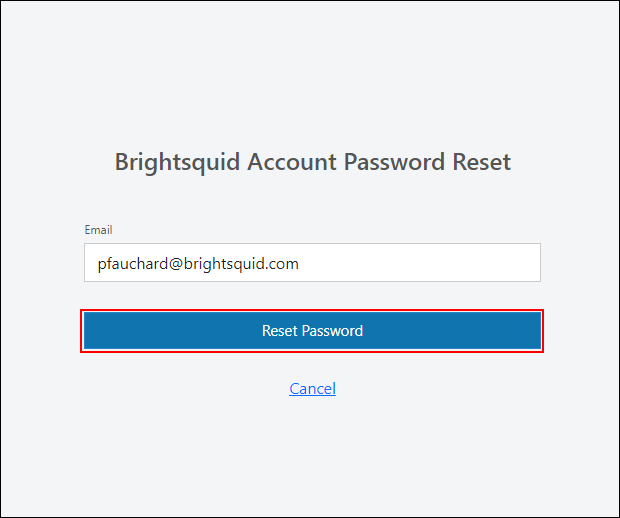
Task: Click the Cancel text below Reset Password
Action: 312,389
